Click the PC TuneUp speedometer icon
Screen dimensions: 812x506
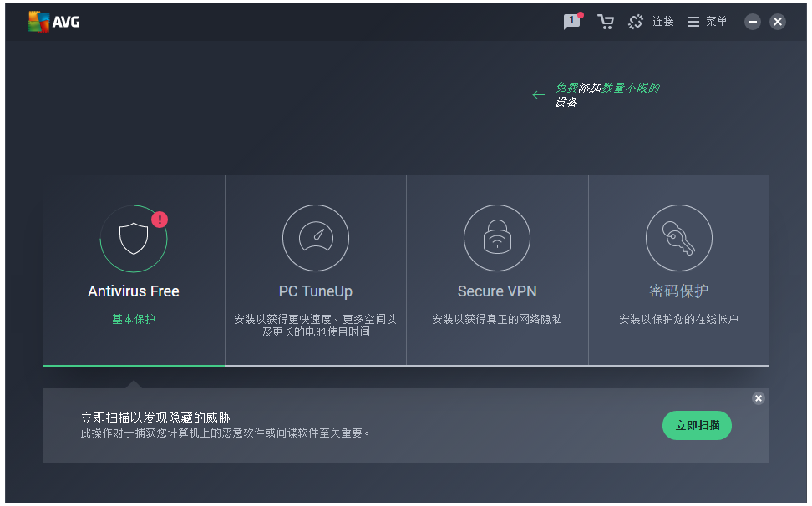316,238
